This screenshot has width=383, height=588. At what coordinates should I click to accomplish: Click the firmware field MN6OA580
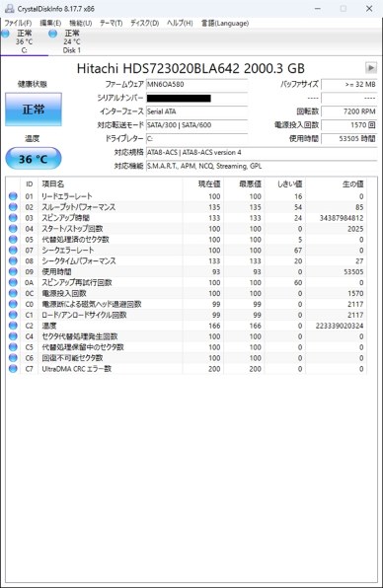click(x=196, y=85)
